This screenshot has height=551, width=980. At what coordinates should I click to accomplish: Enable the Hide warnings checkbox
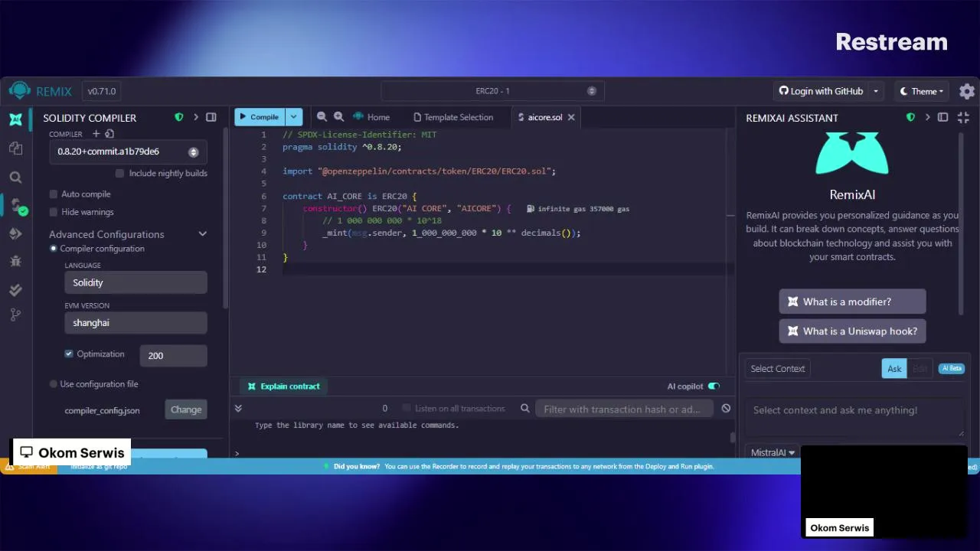[54, 212]
